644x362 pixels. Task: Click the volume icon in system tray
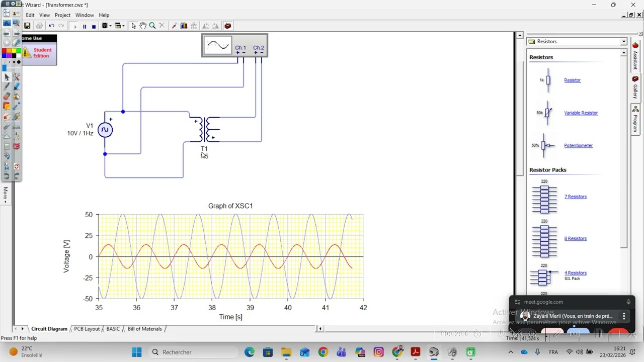click(580, 352)
